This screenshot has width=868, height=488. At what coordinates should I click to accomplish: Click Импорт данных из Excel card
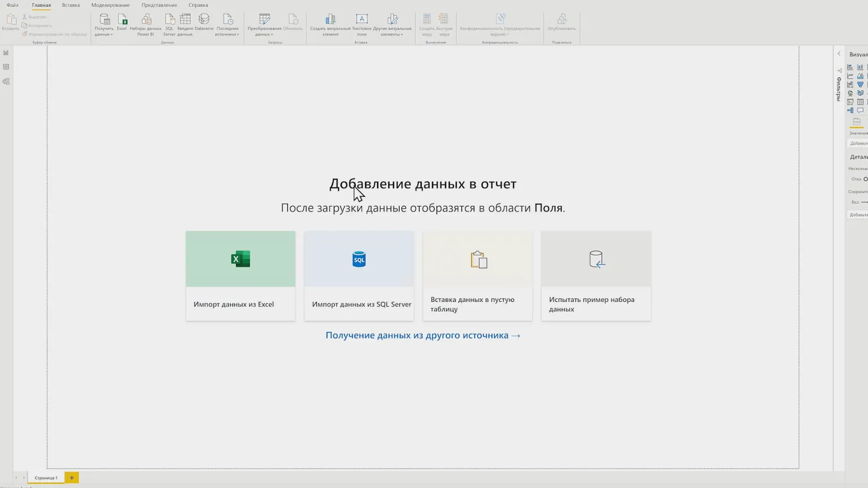241,276
